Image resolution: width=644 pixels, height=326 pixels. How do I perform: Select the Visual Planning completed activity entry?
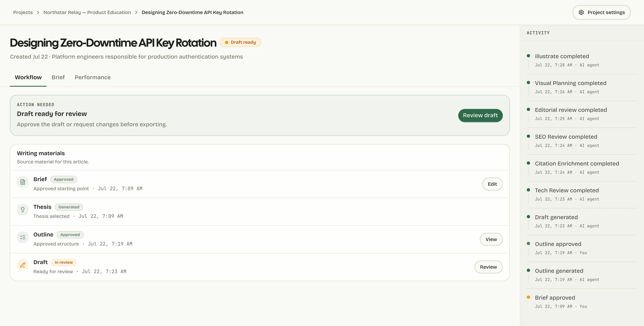coord(582,87)
